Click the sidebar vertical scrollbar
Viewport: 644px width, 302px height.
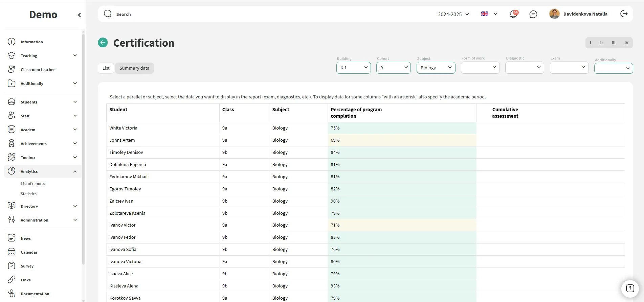pos(83,149)
